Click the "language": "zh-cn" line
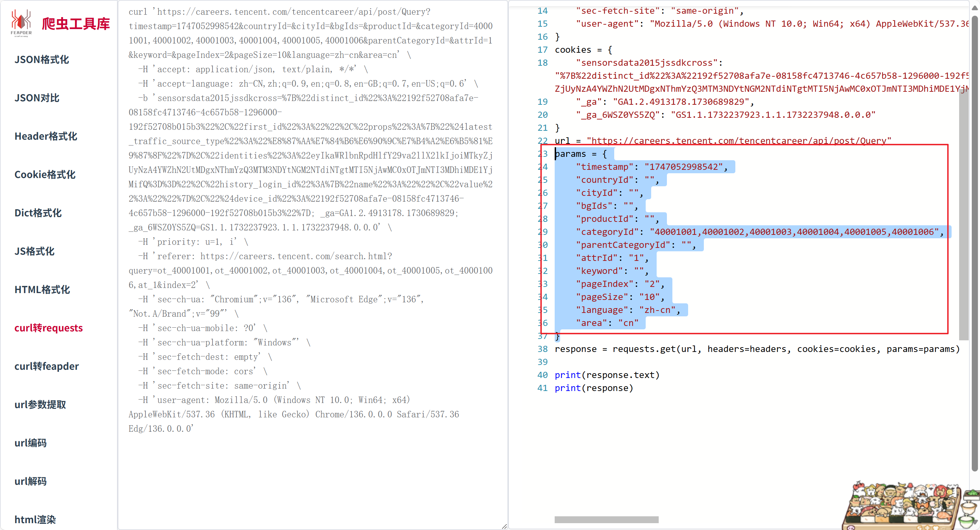980x530 pixels. click(628, 310)
